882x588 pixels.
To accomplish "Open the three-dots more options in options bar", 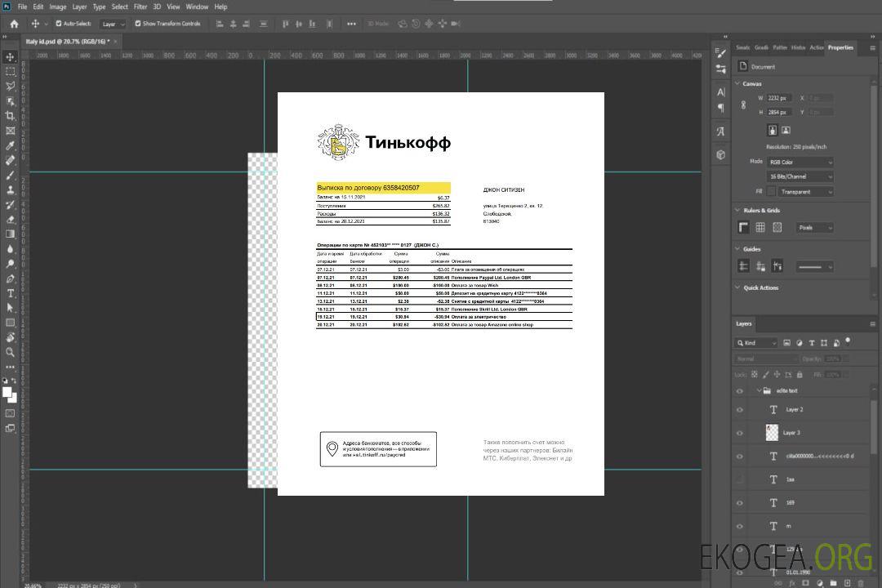I will coord(351,24).
